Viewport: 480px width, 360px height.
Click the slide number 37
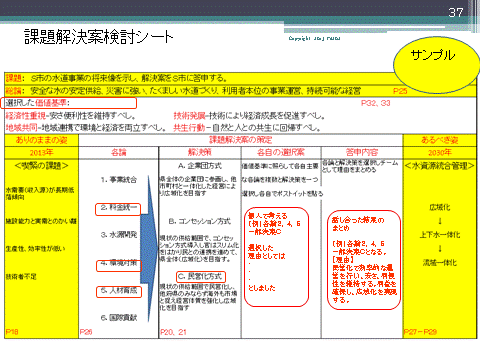point(456,13)
